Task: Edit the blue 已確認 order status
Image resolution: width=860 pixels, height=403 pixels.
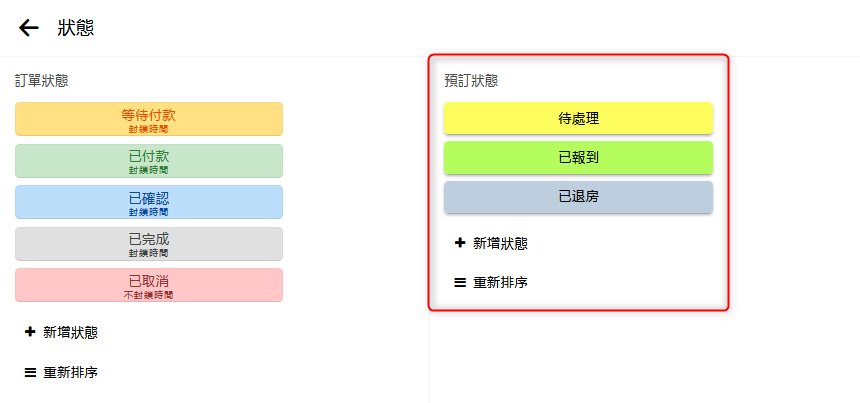Action: coord(149,202)
